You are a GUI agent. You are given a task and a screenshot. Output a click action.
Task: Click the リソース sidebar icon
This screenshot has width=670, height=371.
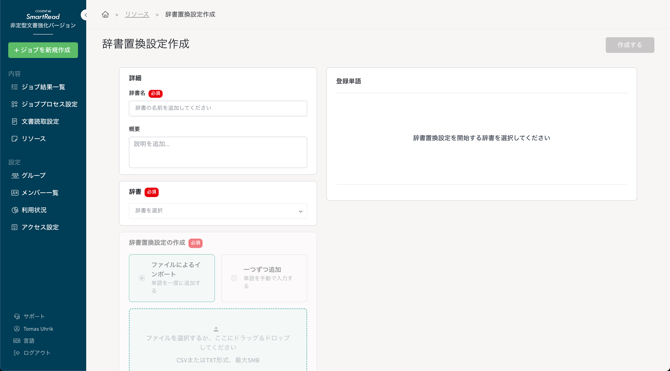point(15,138)
